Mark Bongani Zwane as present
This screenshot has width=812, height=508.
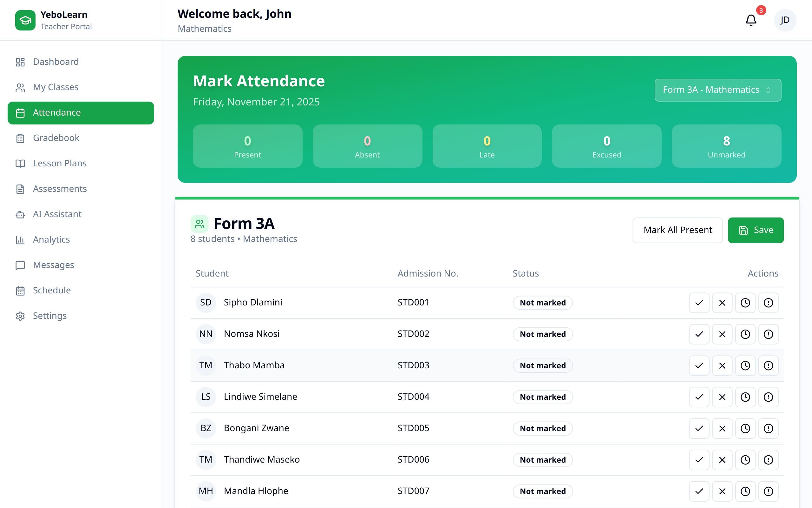(x=699, y=428)
